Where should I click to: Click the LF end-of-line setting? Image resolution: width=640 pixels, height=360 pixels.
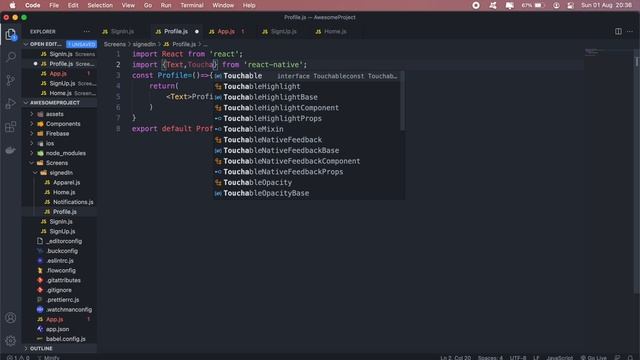pos(536,358)
